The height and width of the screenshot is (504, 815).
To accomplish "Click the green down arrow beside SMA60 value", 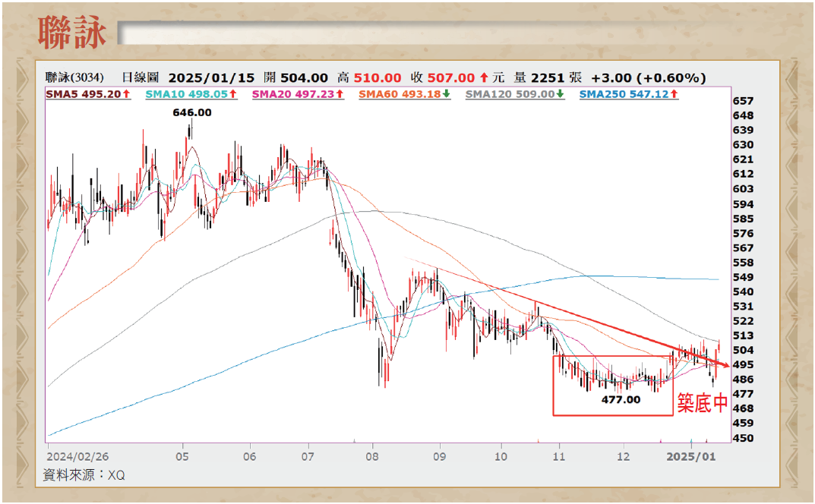I will (x=446, y=94).
